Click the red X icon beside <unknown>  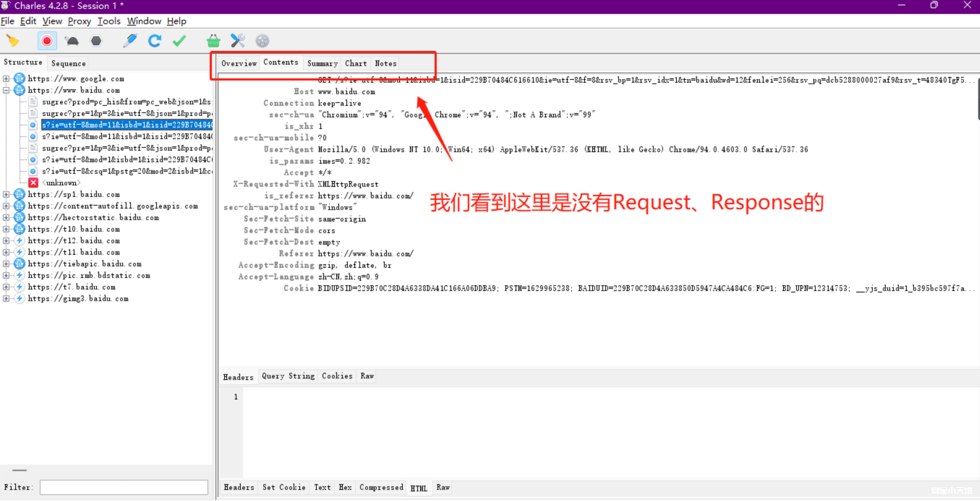click(x=33, y=183)
